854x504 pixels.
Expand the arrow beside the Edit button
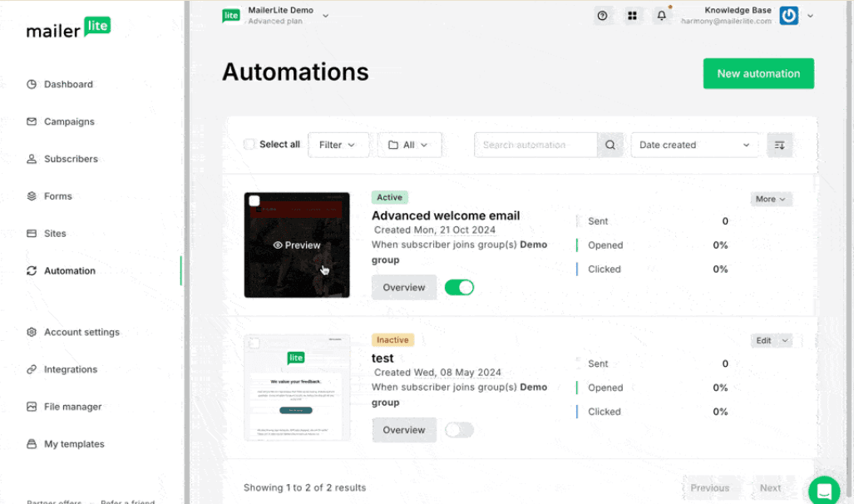pyautogui.click(x=785, y=340)
